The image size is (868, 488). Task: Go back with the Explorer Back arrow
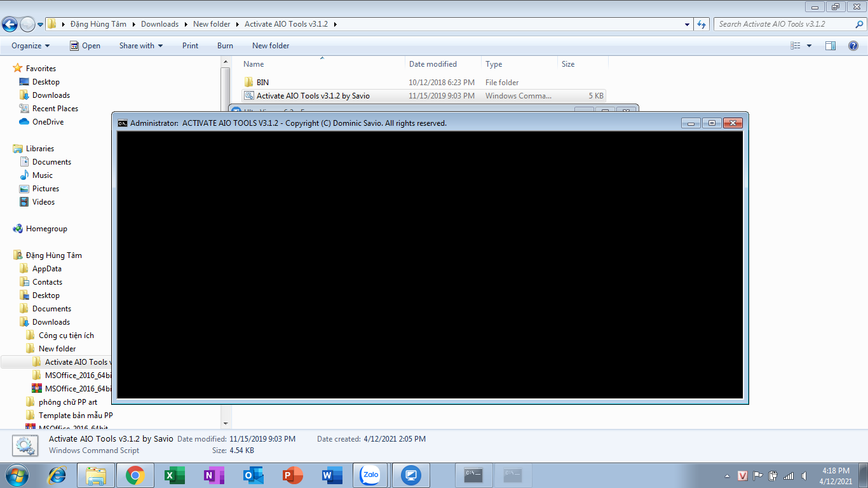pyautogui.click(x=10, y=24)
